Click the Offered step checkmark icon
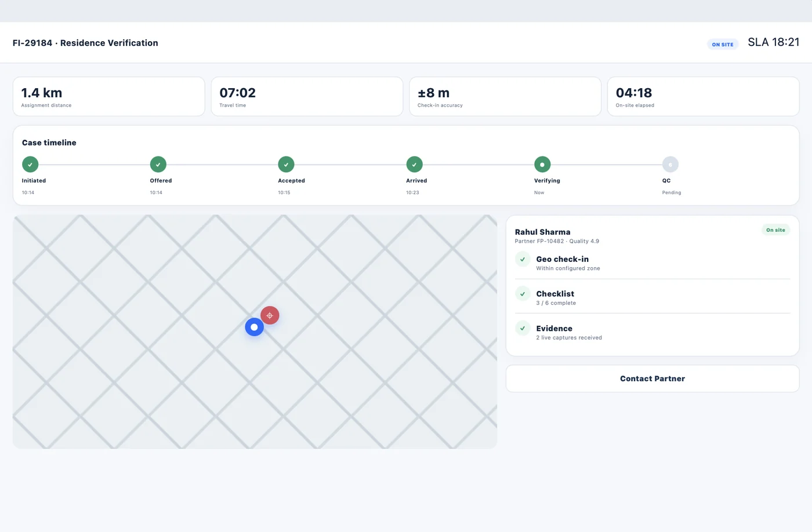Viewport: 812px width, 532px height. [158, 165]
